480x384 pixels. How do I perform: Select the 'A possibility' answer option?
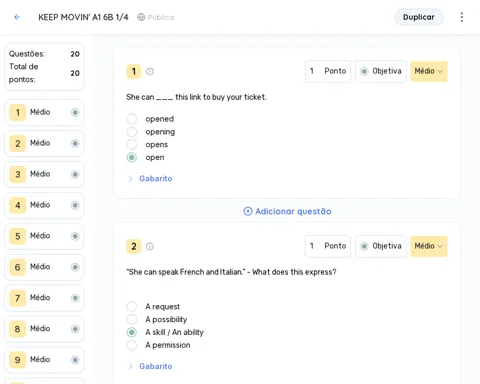tap(132, 319)
